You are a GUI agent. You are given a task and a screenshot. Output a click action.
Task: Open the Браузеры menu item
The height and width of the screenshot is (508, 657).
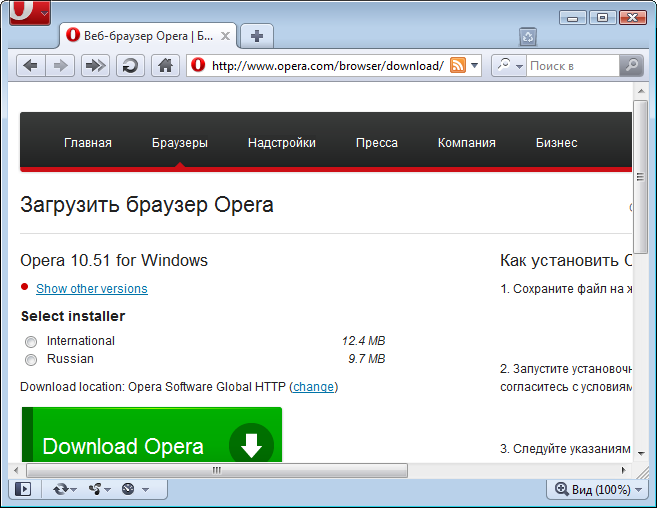pos(180,143)
